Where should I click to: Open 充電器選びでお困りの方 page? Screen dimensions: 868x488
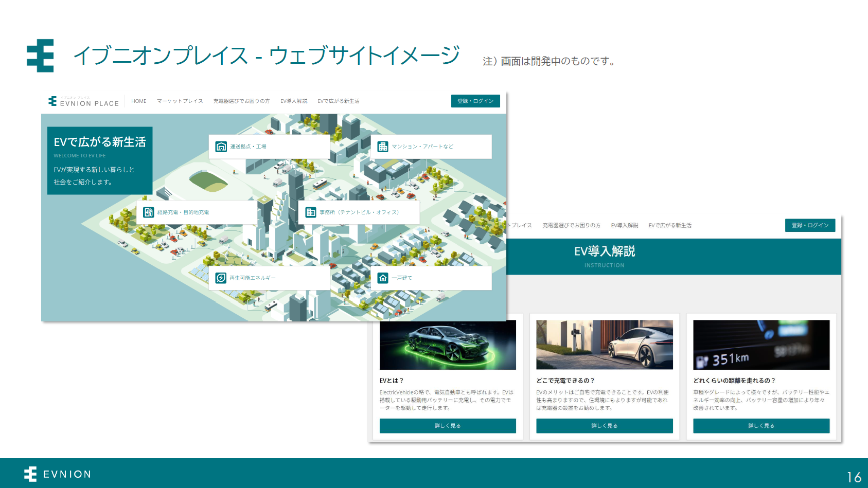click(x=241, y=101)
